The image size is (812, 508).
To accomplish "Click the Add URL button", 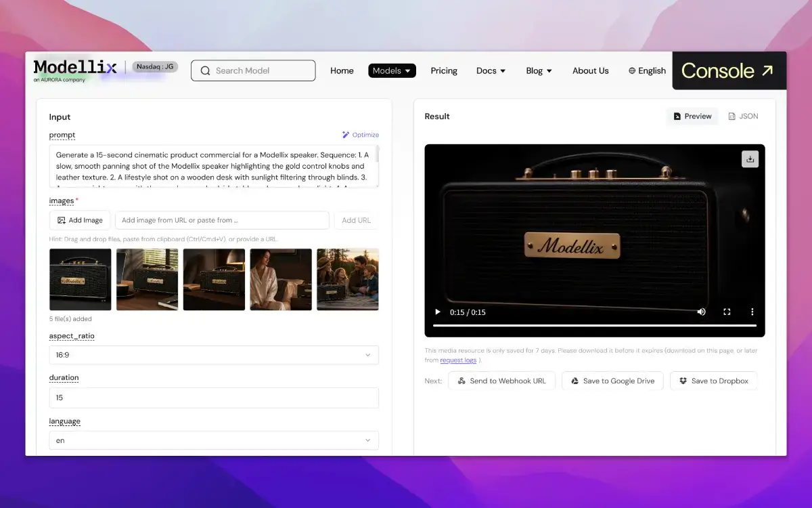I will 357,220.
